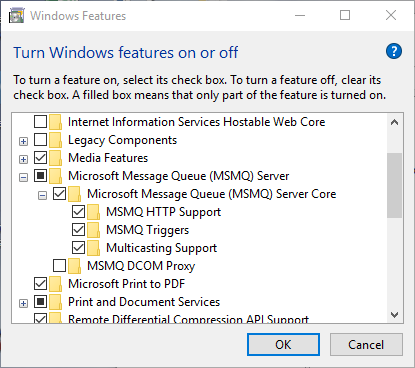Click the MSMQ Triggers folder icon
The height and width of the screenshot is (368, 415).
[93, 230]
